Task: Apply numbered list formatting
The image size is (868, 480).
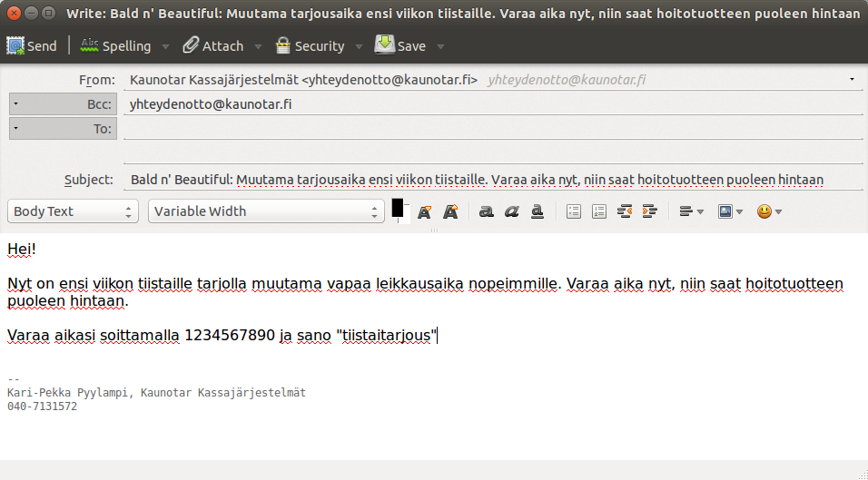Action: (x=598, y=211)
